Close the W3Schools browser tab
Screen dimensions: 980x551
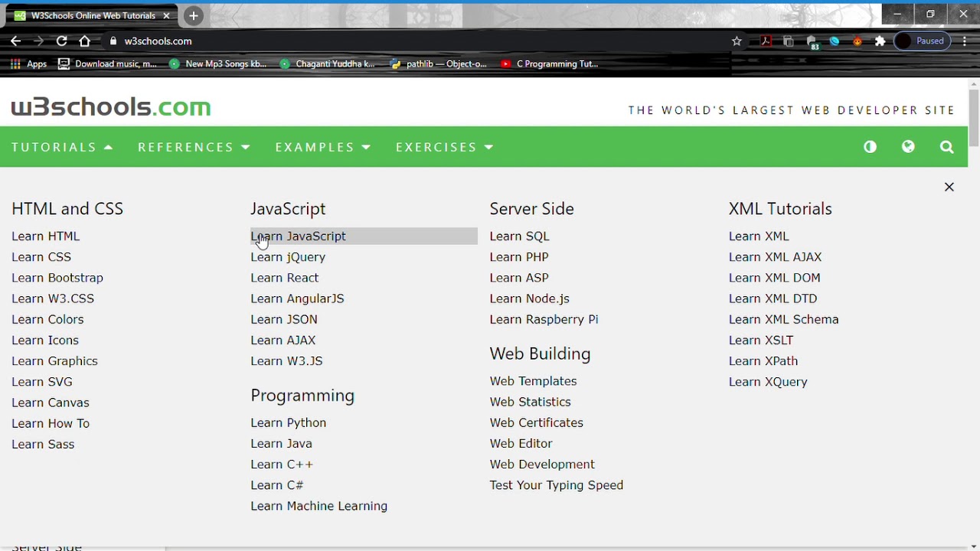[166, 15]
